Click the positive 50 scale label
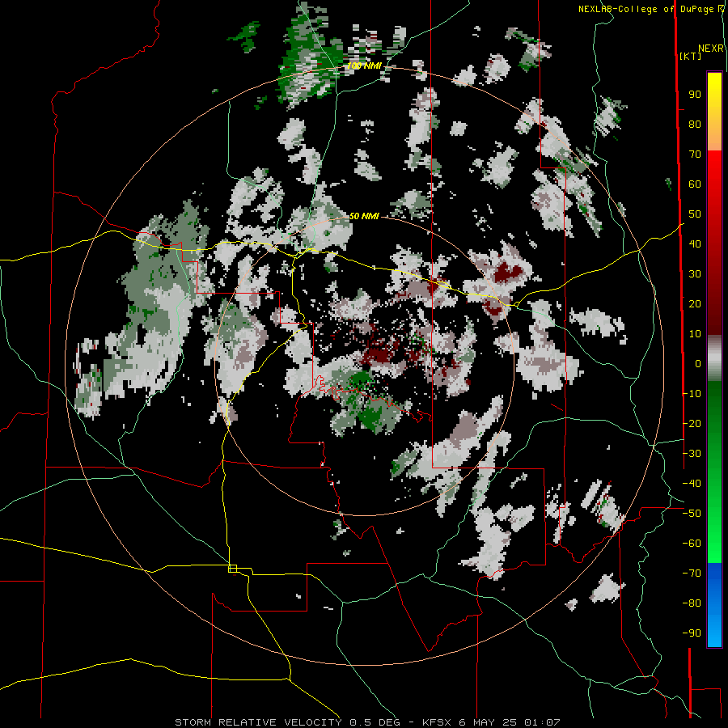Viewport: 728px width, 728px height. coord(695,214)
